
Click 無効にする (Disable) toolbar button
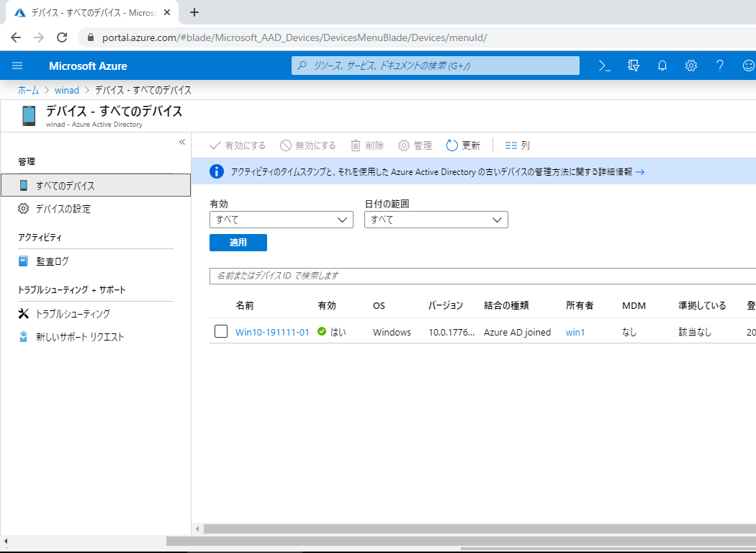click(x=308, y=145)
